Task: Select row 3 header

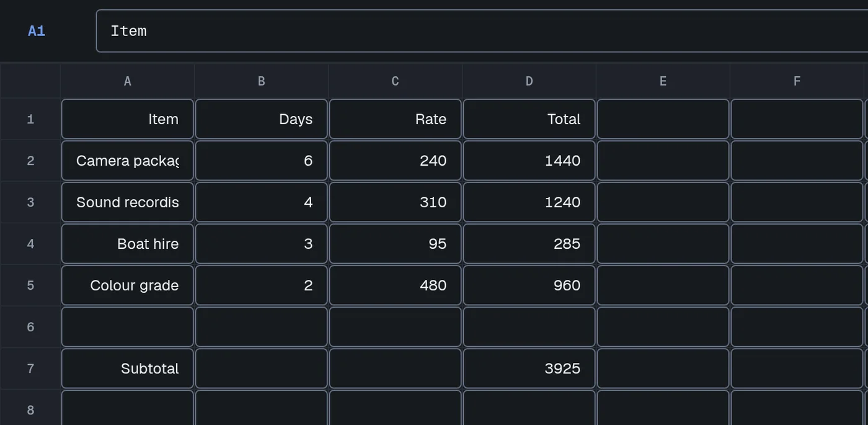Action: [30, 202]
